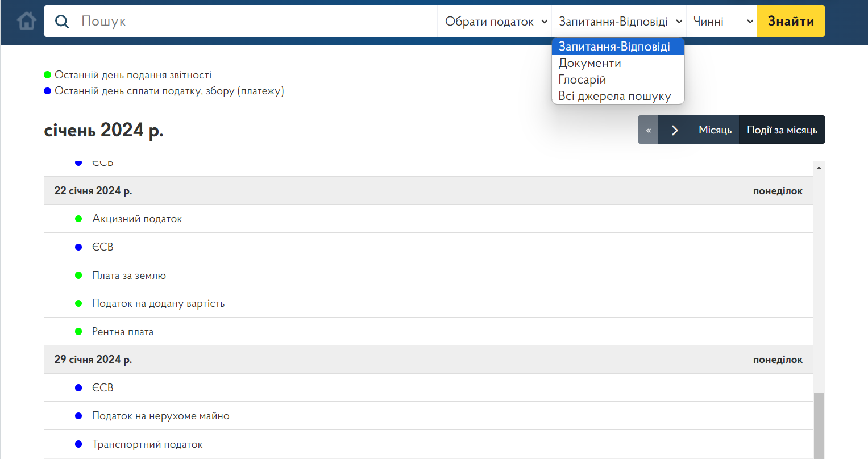This screenshot has width=868, height=459.
Task: Collapse the Запитання-Відповіді source dropdown
Action: coord(620,22)
